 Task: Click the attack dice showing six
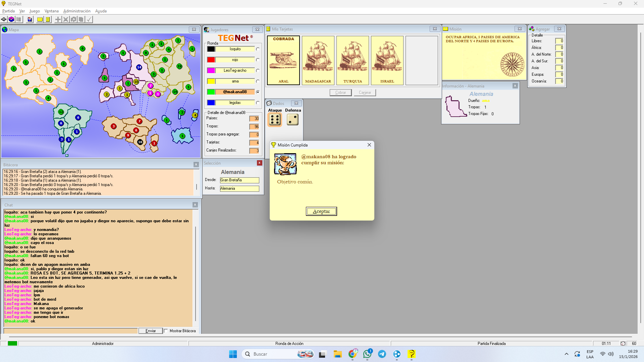[275, 120]
